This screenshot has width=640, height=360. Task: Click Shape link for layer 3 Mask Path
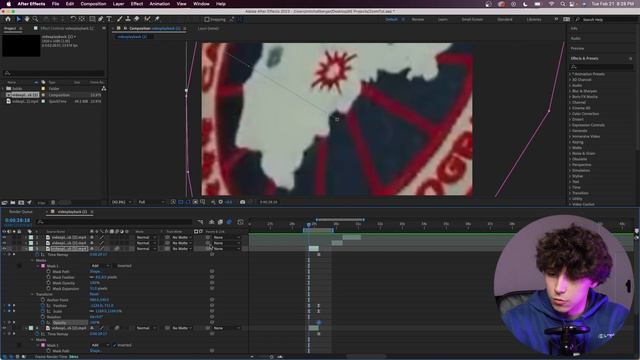tap(95, 271)
